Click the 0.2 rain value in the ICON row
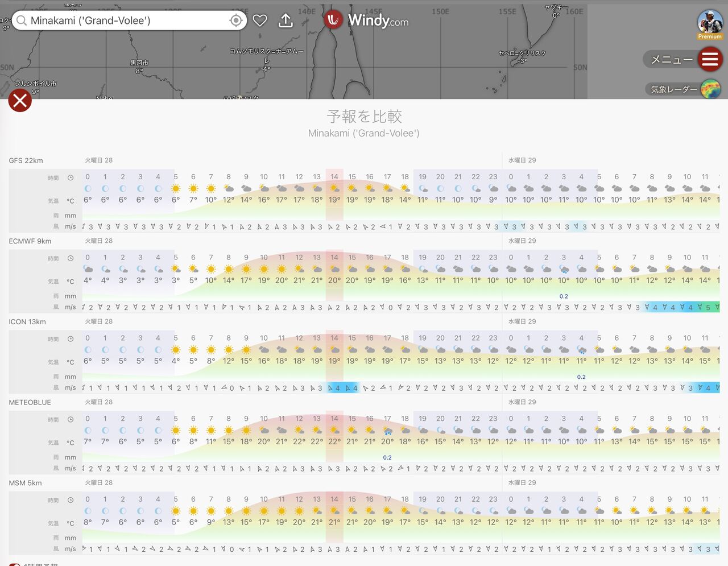Viewport: 728px width, 566px height. pyautogui.click(x=581, y=377)
